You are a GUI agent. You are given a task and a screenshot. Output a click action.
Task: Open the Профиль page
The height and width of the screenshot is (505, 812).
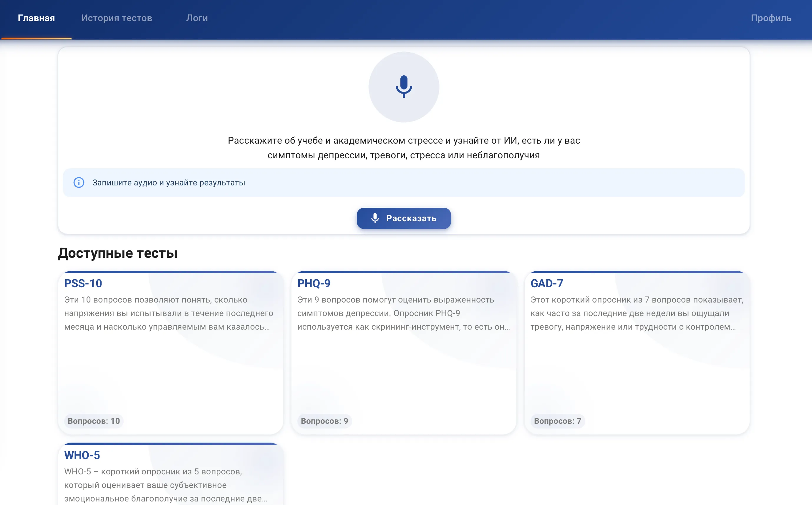pyautogui.click(x=771, y=18)
